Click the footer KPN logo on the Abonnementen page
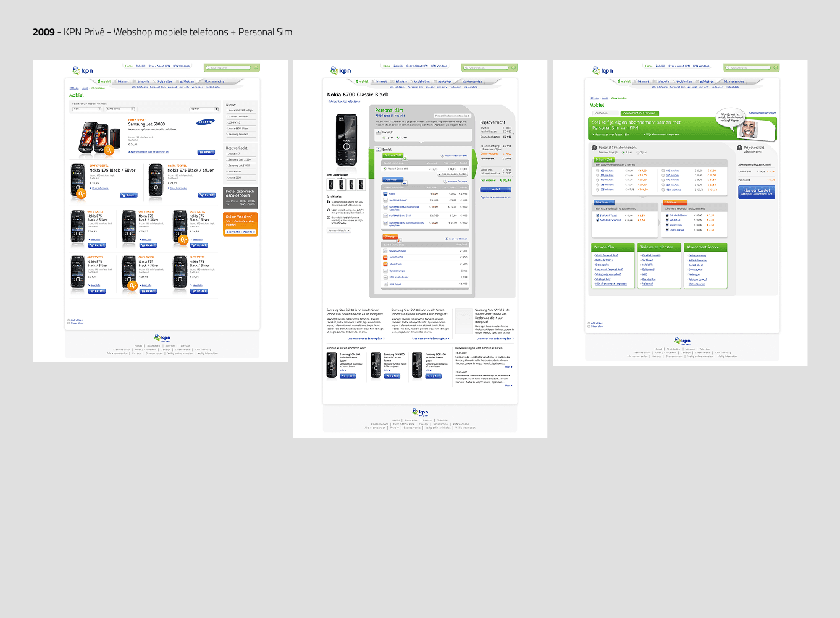The height and width of the screenshot is (618, 840). coord(682,341)
